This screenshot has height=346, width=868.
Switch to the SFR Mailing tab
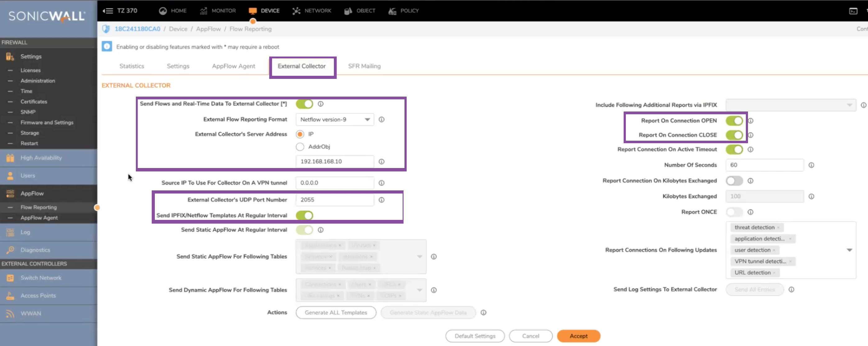[364, 66]
